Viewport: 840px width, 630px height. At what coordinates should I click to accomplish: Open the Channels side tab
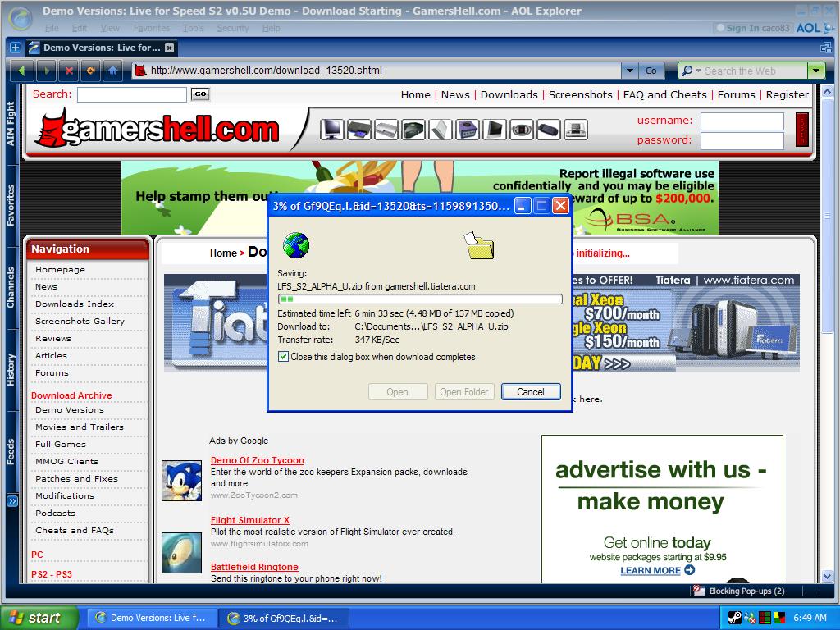pyautogui.click(x=11, y=288)
